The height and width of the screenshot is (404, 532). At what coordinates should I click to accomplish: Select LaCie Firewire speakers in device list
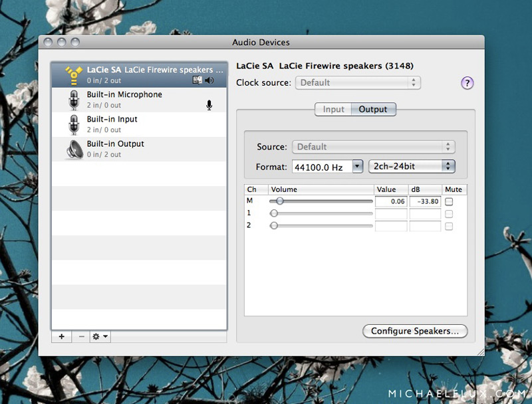139,74
